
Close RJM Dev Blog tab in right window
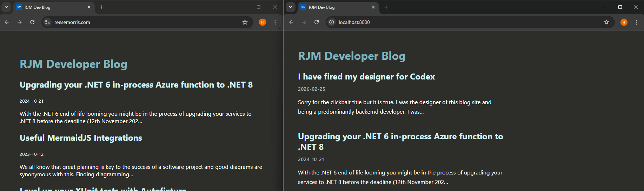point(373,7)
